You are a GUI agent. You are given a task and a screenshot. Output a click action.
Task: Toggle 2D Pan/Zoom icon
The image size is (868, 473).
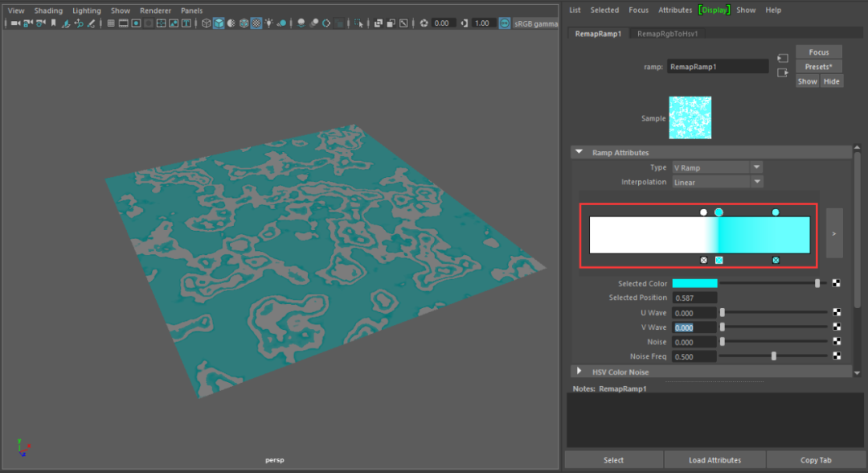coord(79,23)
